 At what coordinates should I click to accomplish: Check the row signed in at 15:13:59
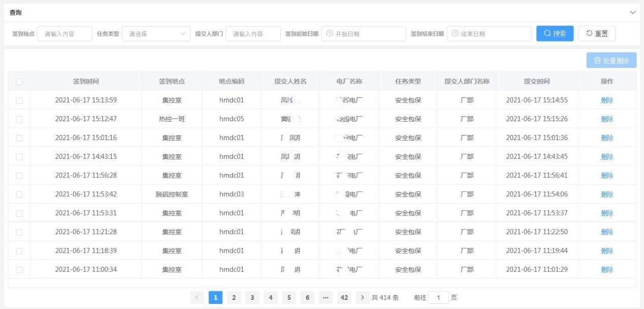(19, 100)
